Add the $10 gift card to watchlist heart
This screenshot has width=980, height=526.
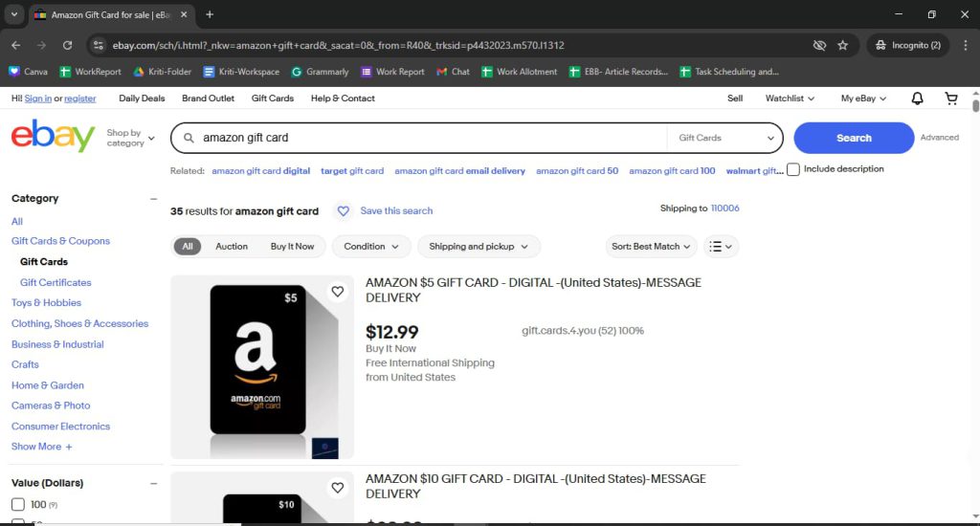click(338, 488)
